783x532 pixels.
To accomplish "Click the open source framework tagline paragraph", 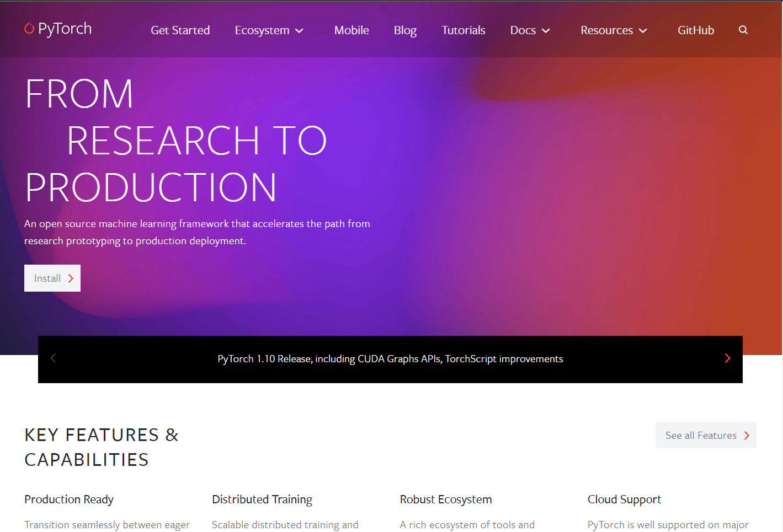I will tap(197, 232).
